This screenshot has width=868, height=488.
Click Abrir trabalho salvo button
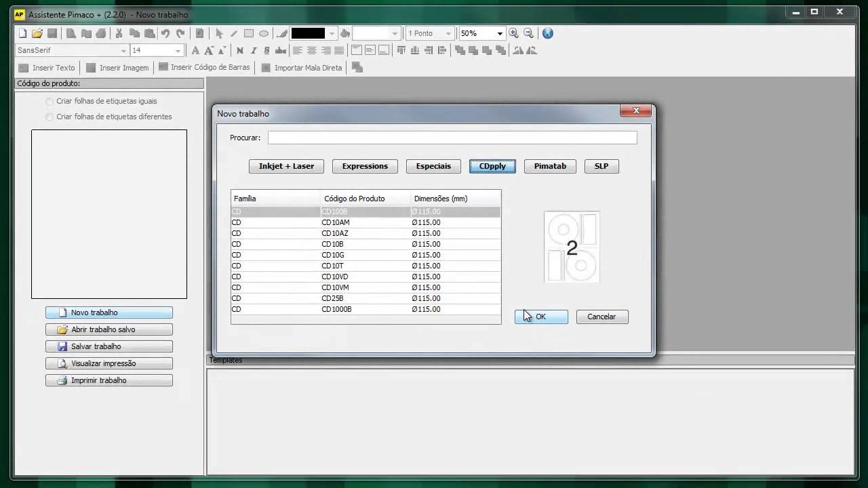pyautogui.click(x=109, y=329)
